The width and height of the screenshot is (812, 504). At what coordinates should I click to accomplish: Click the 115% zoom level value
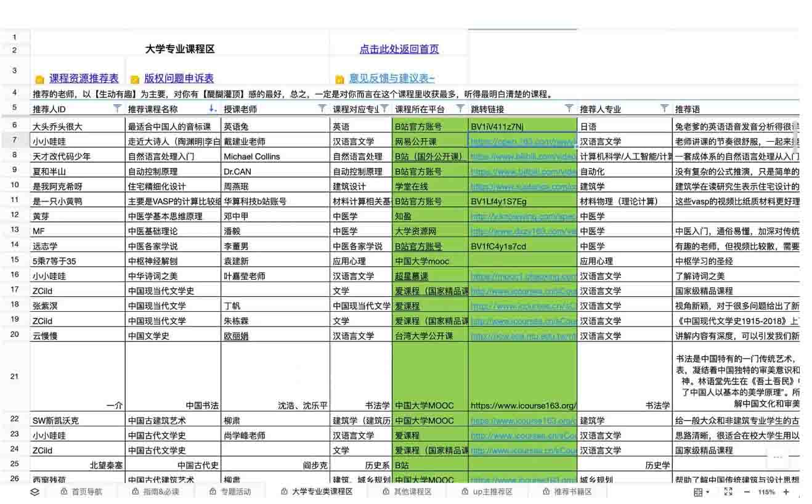pyautogui.click(x=766, y=492)
